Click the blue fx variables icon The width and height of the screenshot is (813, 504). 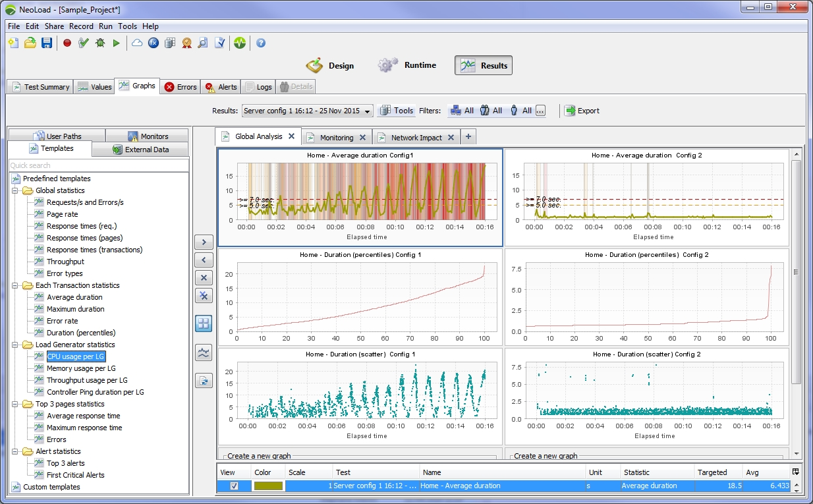(x=154, y=43)
